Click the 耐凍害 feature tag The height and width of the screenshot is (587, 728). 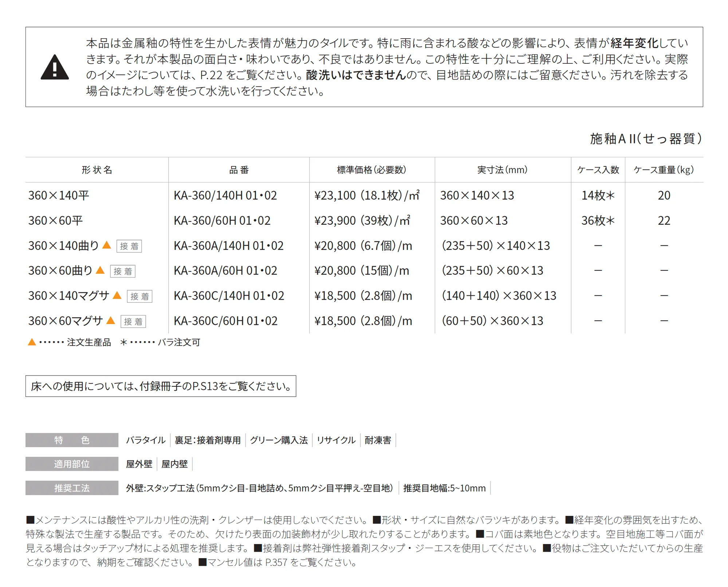pos(378,440)
